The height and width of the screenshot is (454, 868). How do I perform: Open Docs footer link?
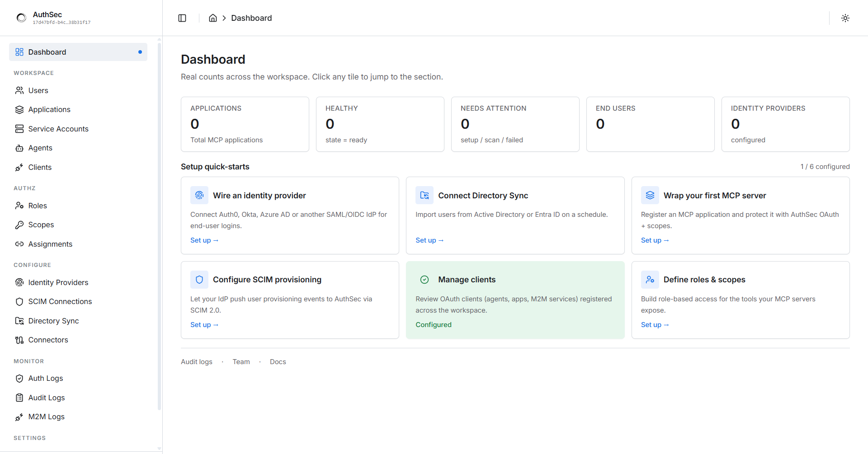[x=278, y=362]
